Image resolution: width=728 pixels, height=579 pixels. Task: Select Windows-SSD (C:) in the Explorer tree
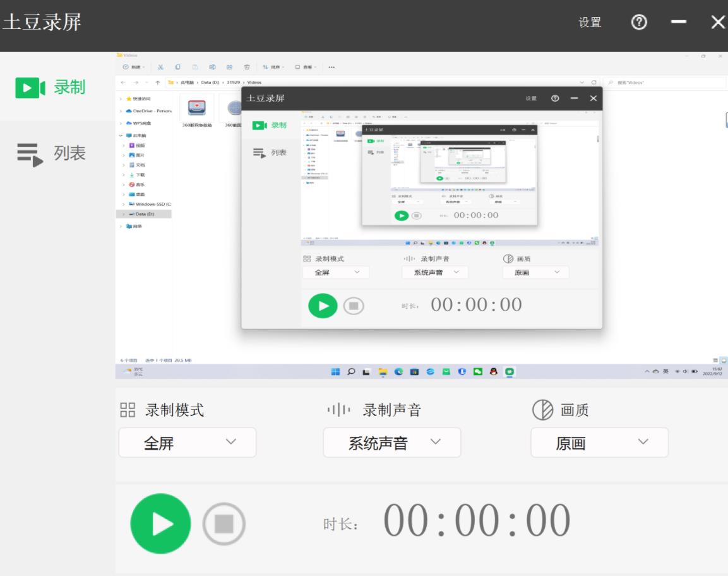coord(150,205)
